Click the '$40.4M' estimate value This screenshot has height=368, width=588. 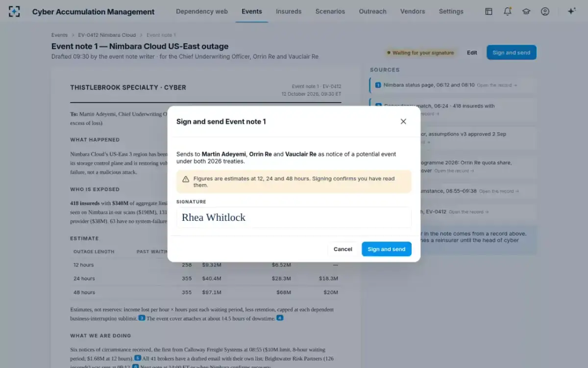(212, 279)
